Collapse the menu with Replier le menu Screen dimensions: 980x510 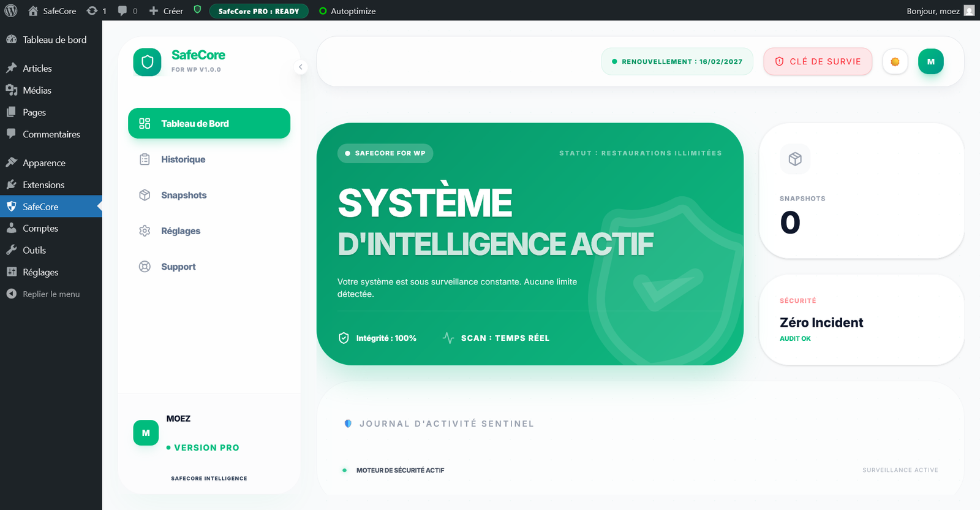[51, 294]
